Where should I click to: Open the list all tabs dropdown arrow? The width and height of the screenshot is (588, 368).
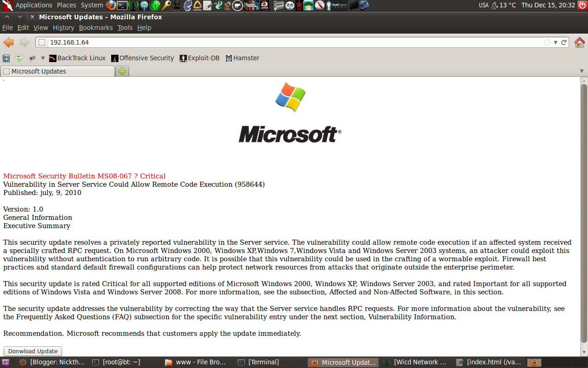click(582, 71)
